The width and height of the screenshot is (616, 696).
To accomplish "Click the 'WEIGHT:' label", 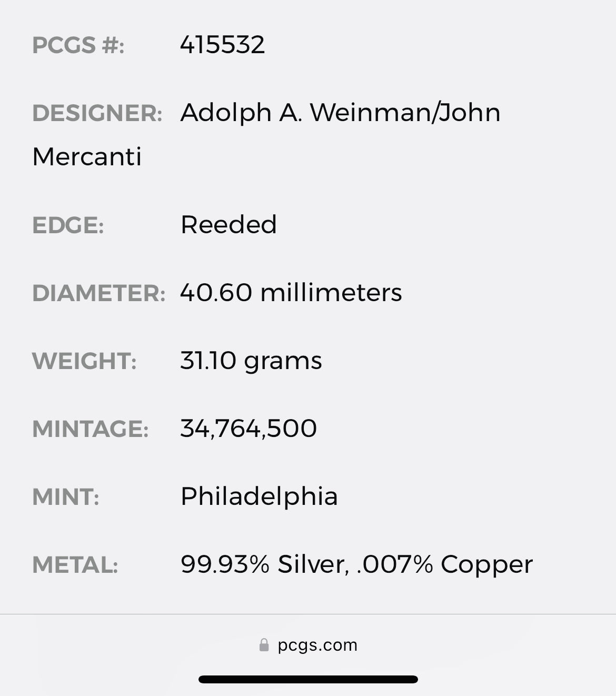I will click(x=84, y=361).
